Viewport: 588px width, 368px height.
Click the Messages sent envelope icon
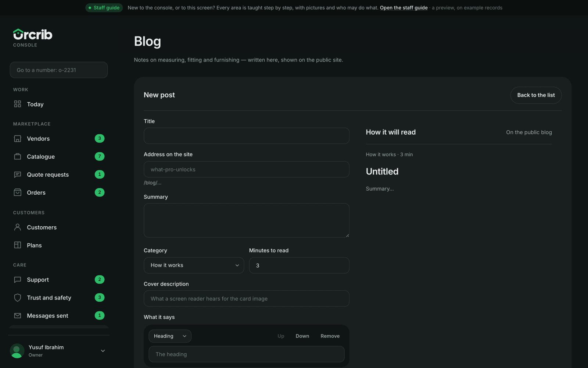17,316
